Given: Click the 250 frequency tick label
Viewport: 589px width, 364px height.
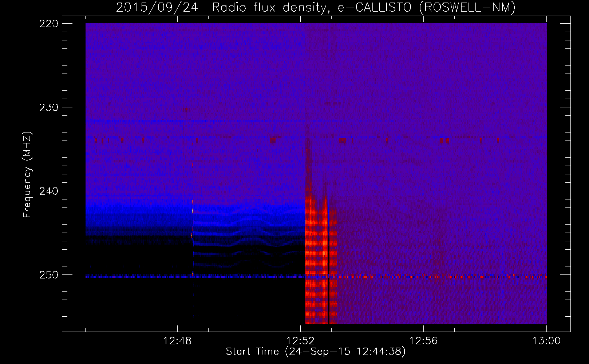Looking at the screenshot, I should [48, 275].
